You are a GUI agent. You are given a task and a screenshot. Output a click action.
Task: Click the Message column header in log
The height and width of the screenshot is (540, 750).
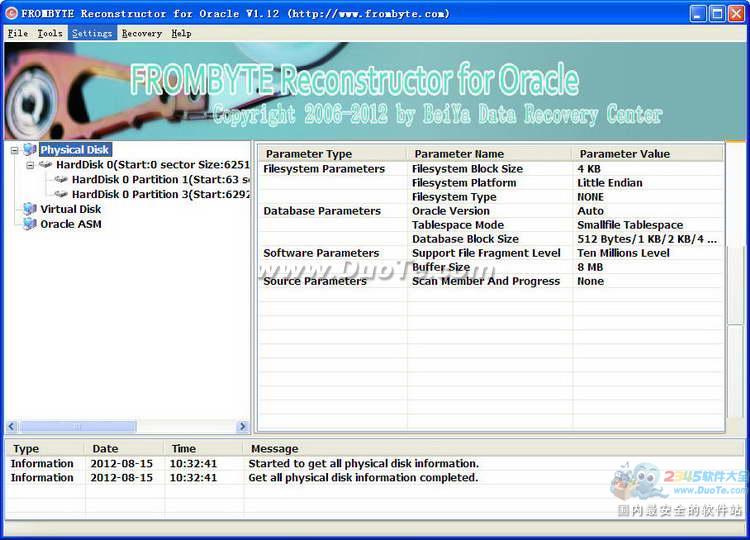[495, 449]
